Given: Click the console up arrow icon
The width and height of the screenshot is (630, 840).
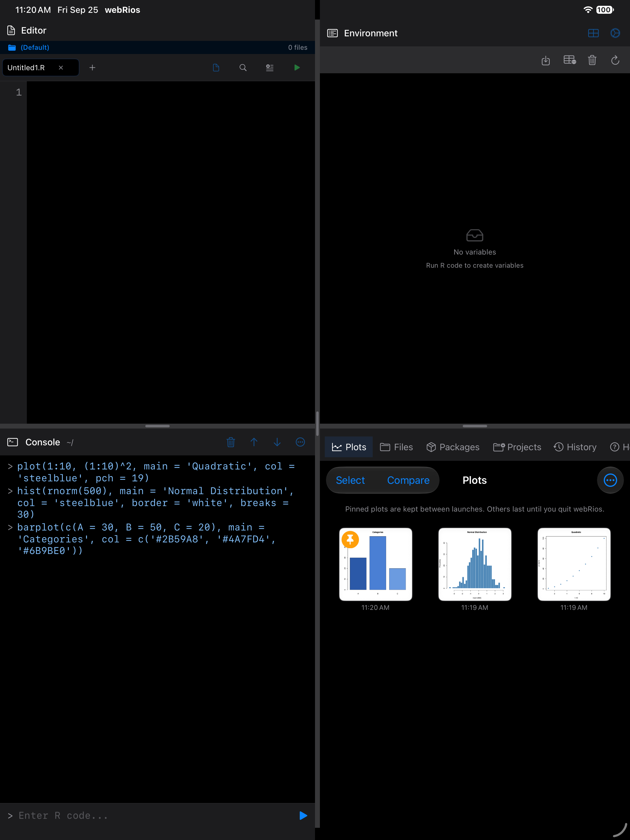Looking at the screenshot, I should (x=254, y=442).
